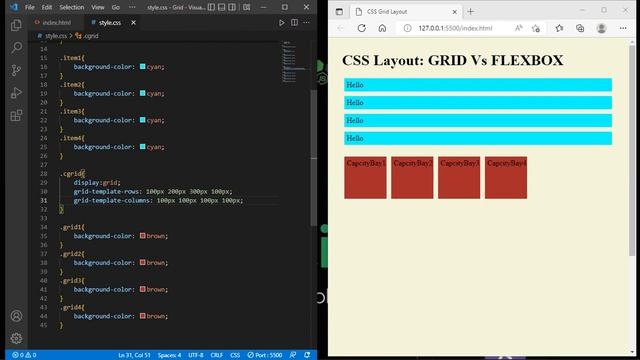The width and height of the screenshot is (640, 360).
Task: Open the Customize Layout icon
Action: tap(247, 7)
